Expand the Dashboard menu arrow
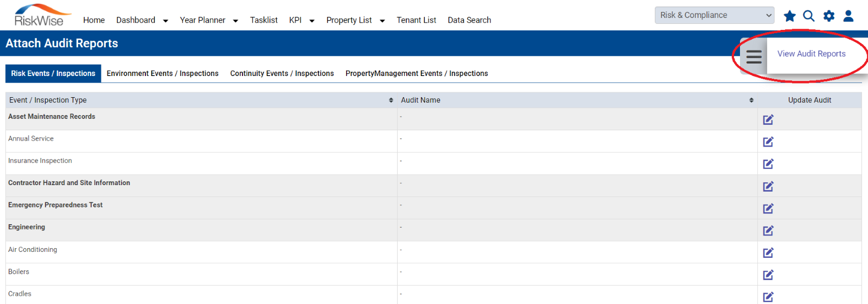The image size is (868, 304). point(165,21)
